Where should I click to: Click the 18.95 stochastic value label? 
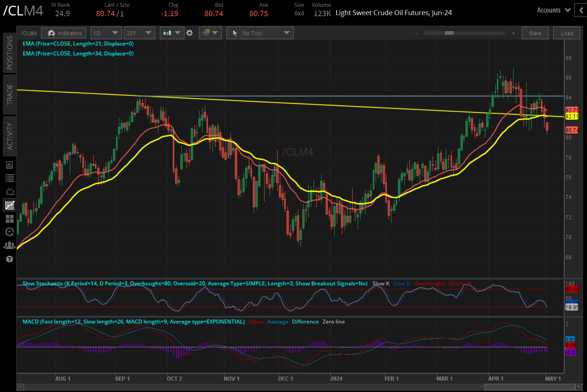572,307
